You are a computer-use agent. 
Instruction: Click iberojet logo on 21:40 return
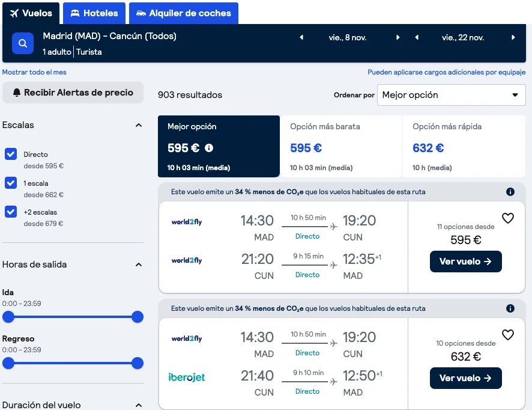187,377
